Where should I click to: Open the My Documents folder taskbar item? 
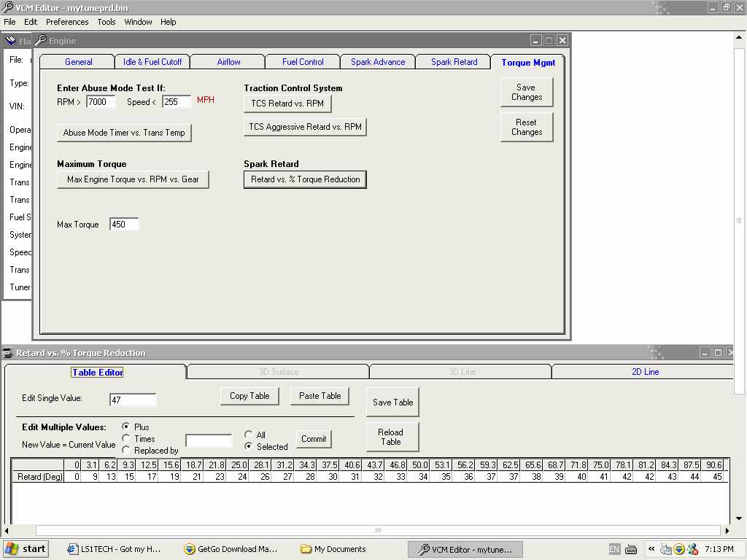[x=333, y=549]
